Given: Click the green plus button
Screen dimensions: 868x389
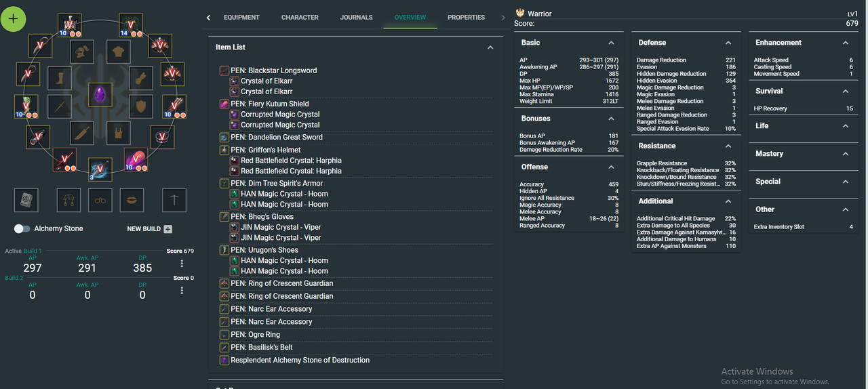Looking at the screenshot, I should point(13,18).
